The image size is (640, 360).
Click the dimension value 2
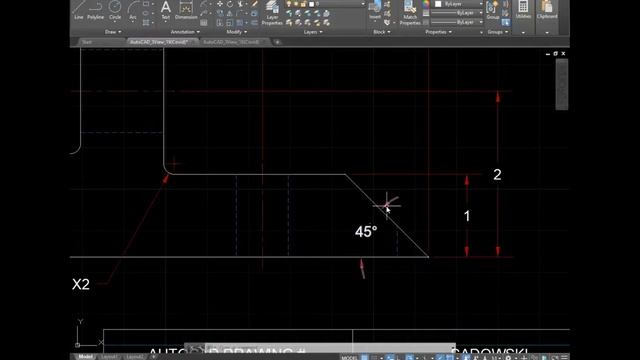[497, 175]
